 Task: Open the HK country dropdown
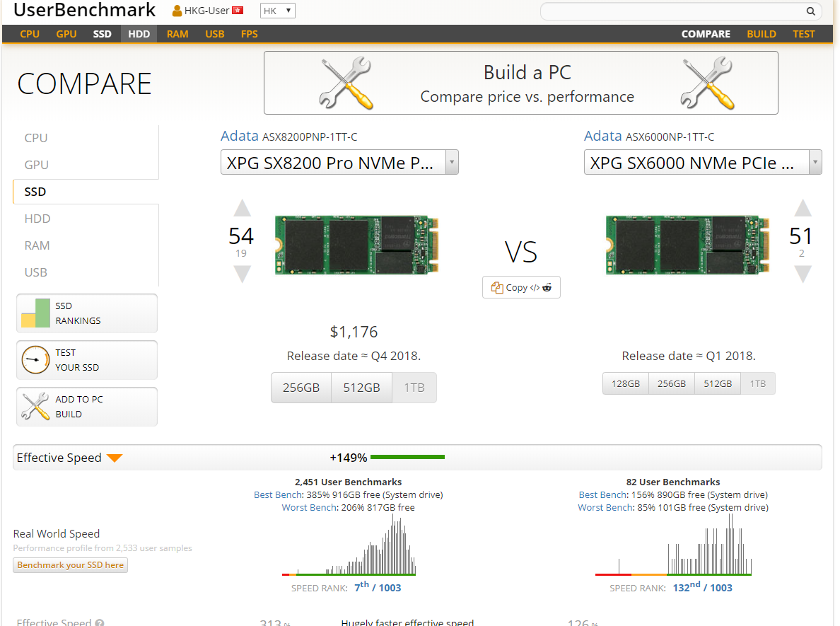(x=277, y=11)
